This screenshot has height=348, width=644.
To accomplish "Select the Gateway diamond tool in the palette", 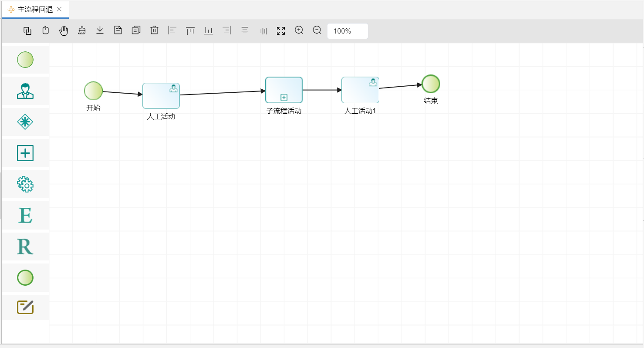I will coord(25,122).
